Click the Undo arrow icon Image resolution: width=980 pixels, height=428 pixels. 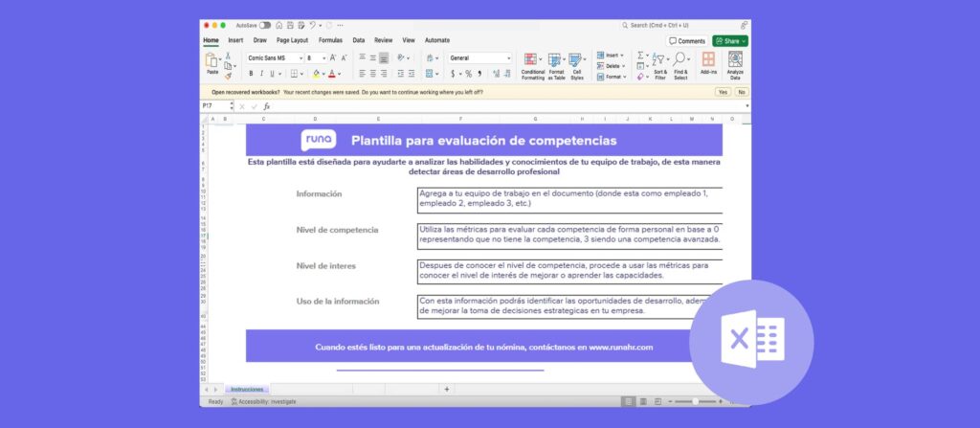(x=312, y=25)
